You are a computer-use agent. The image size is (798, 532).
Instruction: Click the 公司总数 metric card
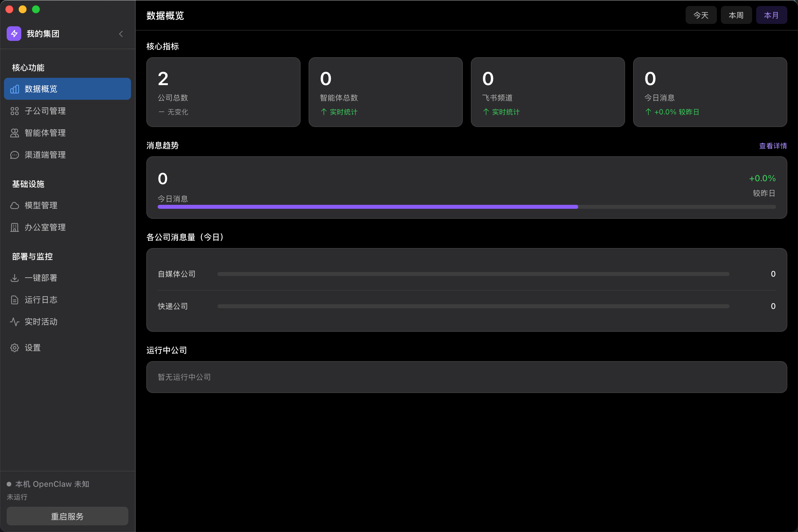(223, 92)
